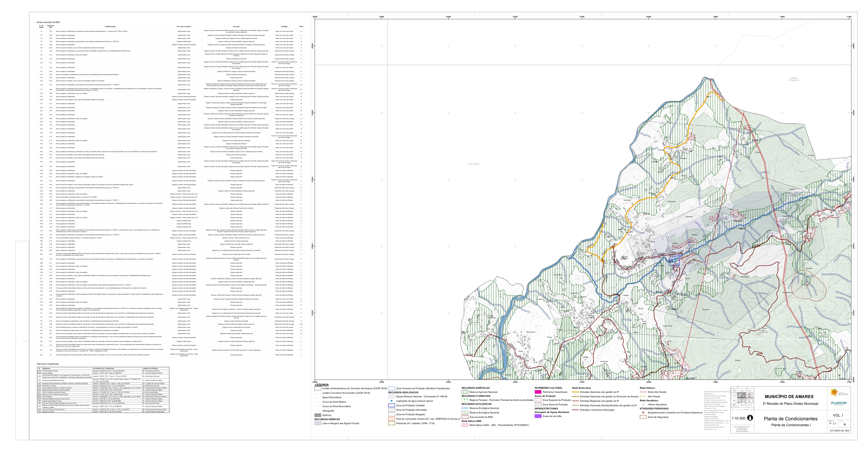Click the Zona Especial de Proteção hatched symbol
868x454 pixels.
point(538,400)
